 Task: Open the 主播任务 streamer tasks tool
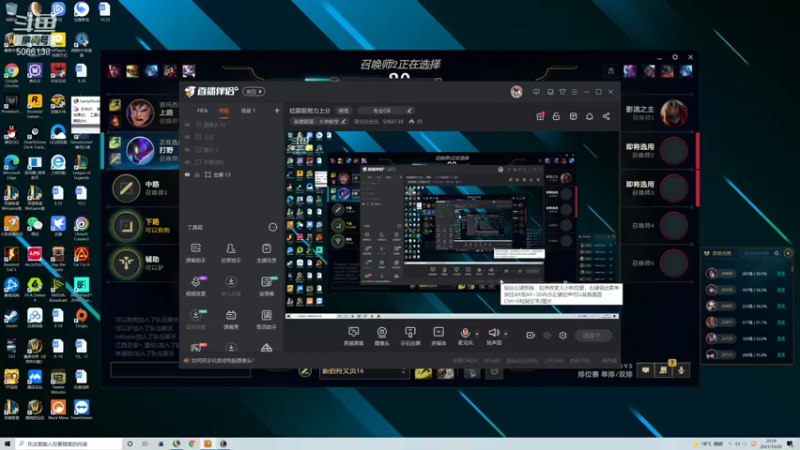tap(266, 253)
